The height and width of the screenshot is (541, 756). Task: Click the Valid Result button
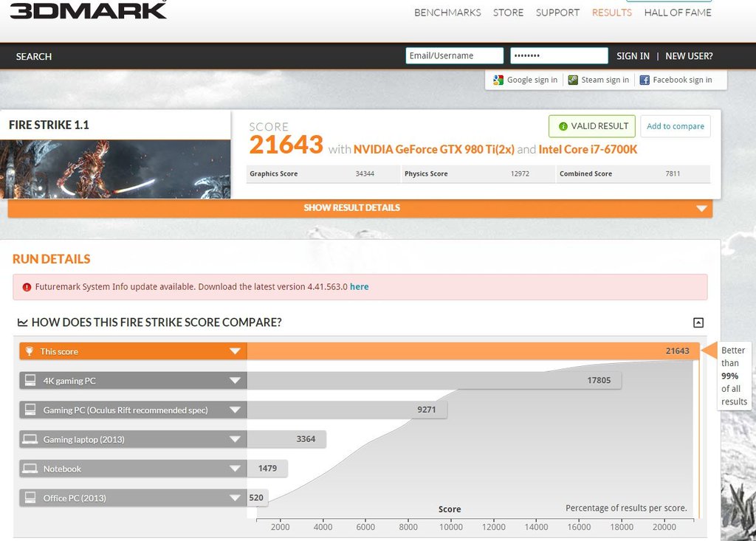pyautogui.click(x=592, y=126)
